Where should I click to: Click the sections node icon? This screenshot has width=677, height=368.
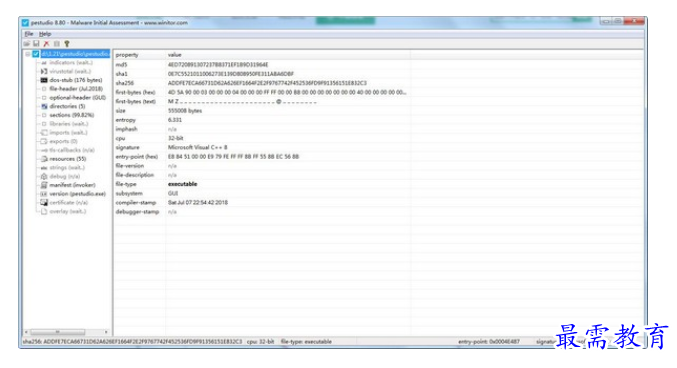(x=44, y=115)
